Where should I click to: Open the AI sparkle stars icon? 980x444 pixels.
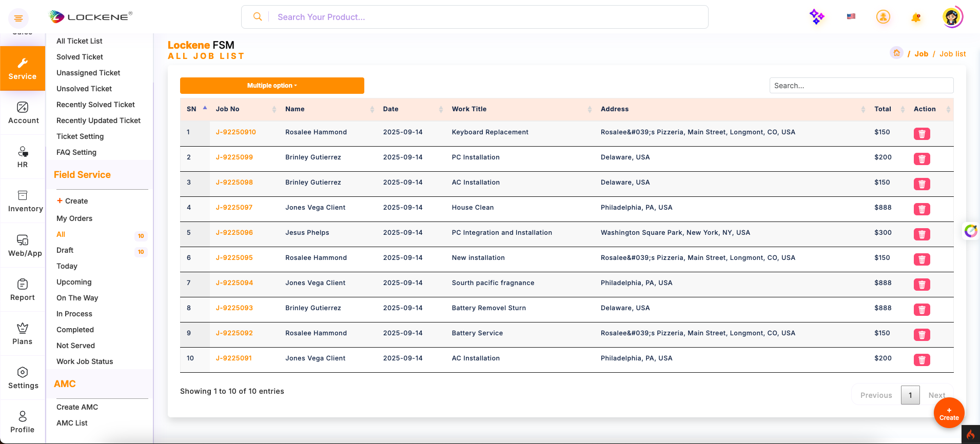point(816,17)
